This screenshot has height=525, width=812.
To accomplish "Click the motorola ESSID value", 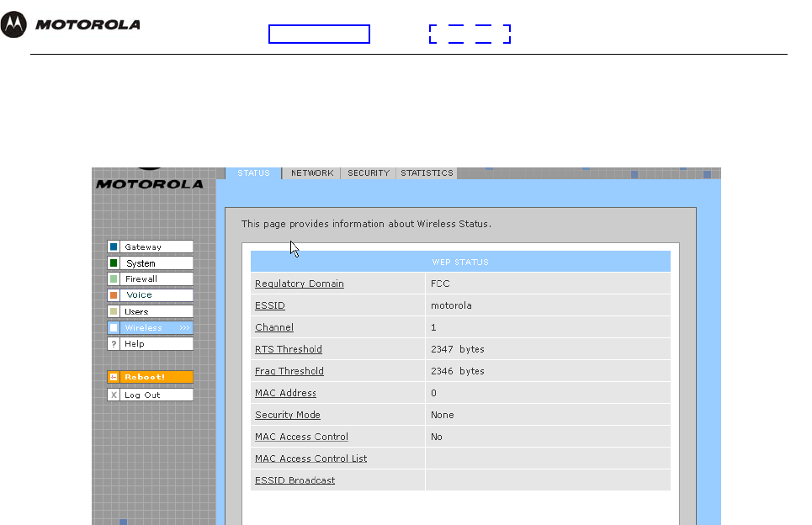I will tap(451, 305).
